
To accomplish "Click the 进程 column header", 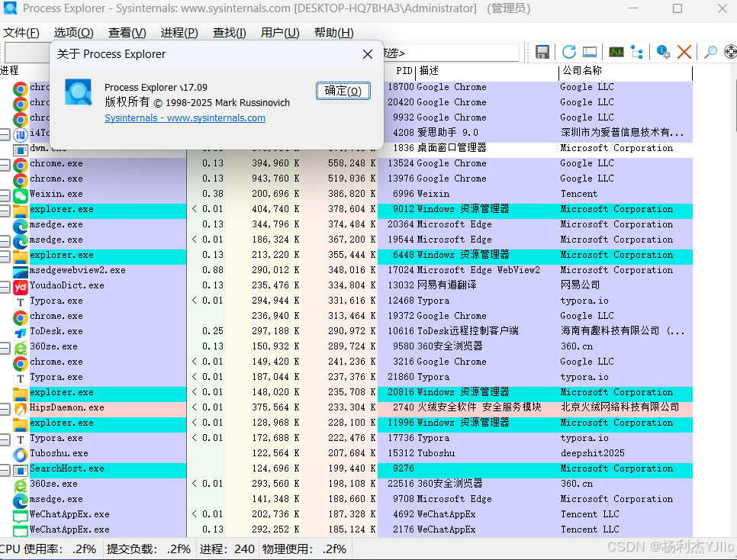I will pyautogui.click(x=24, y=71).
